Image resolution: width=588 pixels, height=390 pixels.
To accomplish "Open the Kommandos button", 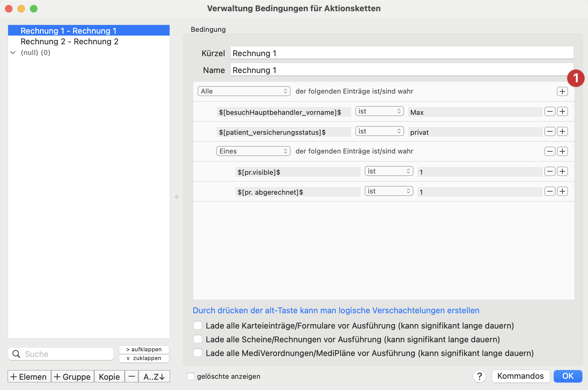I will (x=520, y=376).
